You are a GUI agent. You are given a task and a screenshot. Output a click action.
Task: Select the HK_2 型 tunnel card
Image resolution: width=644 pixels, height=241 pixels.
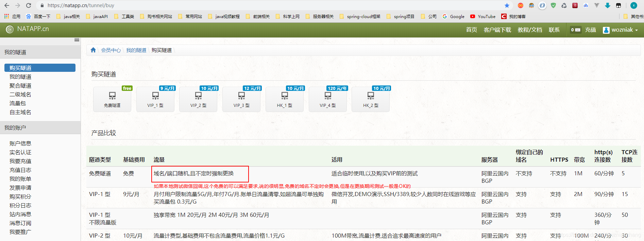click(x=371, y=99)
